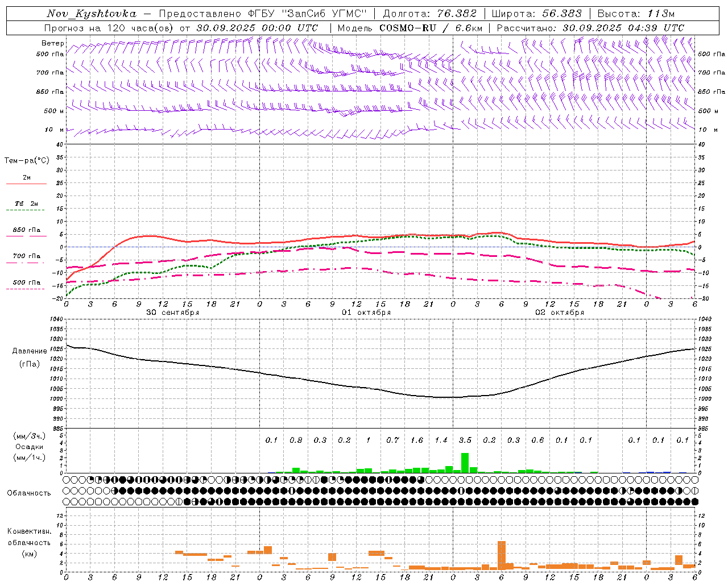Click the tallest green precipitation bar

click(465, 463)
